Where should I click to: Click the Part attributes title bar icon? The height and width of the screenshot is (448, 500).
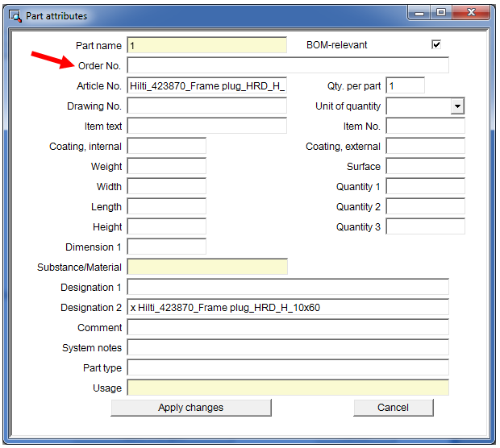tap(15, 16)
